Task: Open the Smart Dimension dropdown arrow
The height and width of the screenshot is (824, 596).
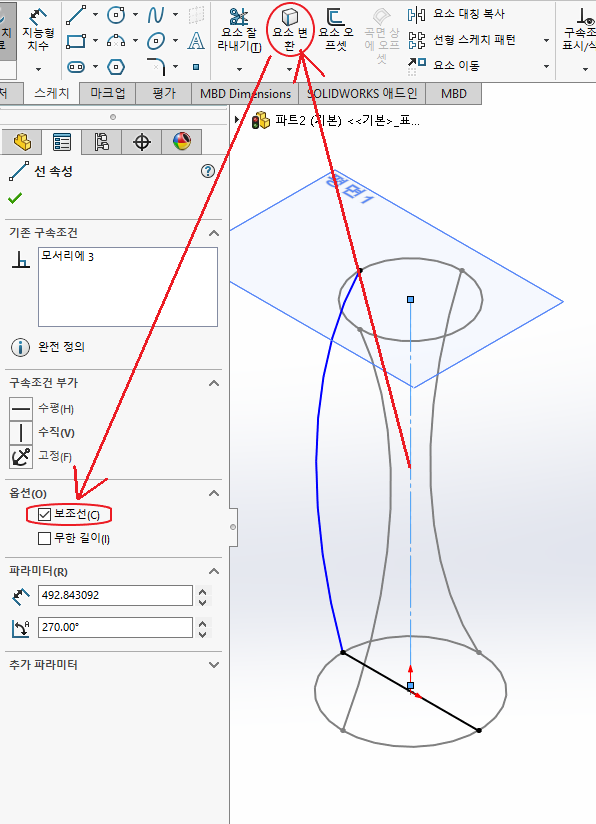Action: tap(38, 69)
